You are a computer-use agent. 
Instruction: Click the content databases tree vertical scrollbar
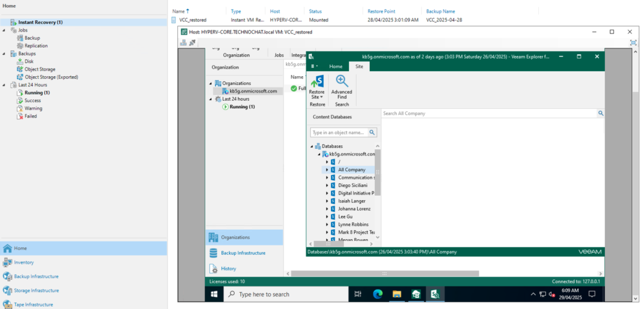[378, 173]
